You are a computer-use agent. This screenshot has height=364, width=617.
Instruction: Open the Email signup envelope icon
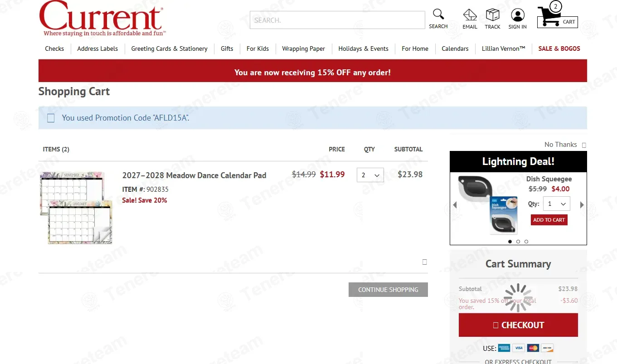click(470, 15)
